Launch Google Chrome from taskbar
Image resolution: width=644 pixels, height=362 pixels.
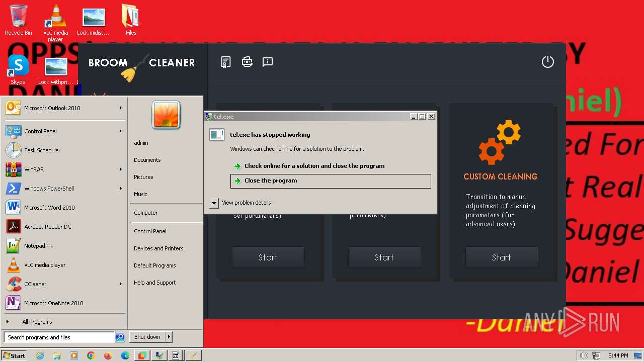coord(91,355)
